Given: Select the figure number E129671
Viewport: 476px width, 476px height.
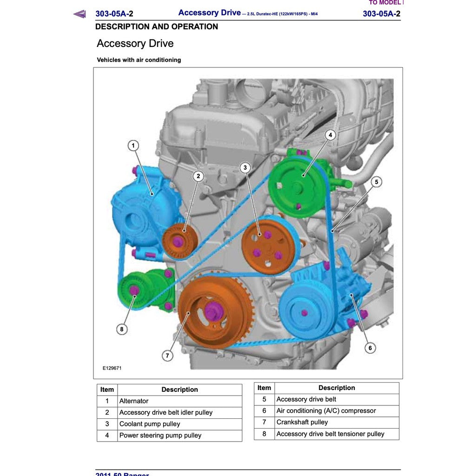Looking at the screenshot, I should click(x=112, y=367).
